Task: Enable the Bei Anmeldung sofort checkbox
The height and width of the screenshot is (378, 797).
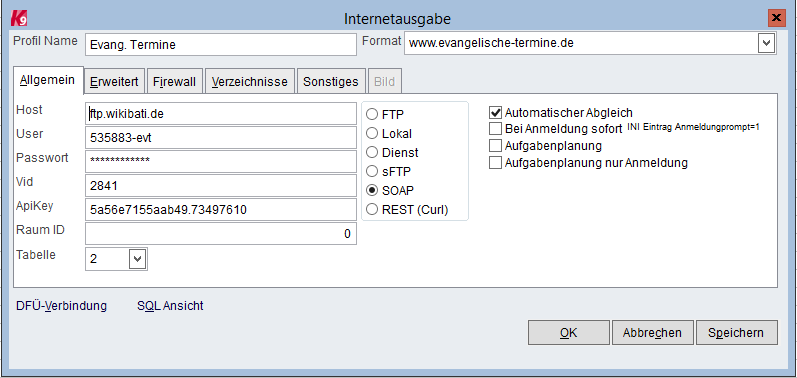Action: pos(496,129)
